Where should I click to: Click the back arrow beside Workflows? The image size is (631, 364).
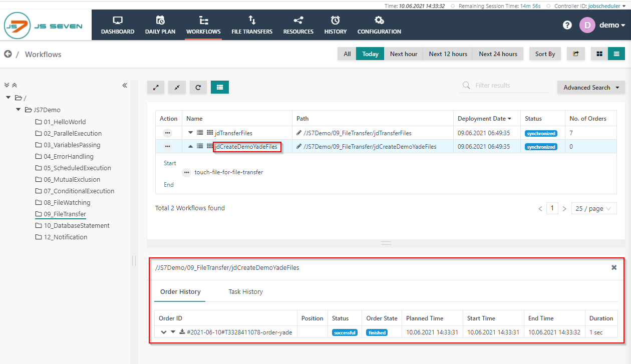click(x=8, y=54)
